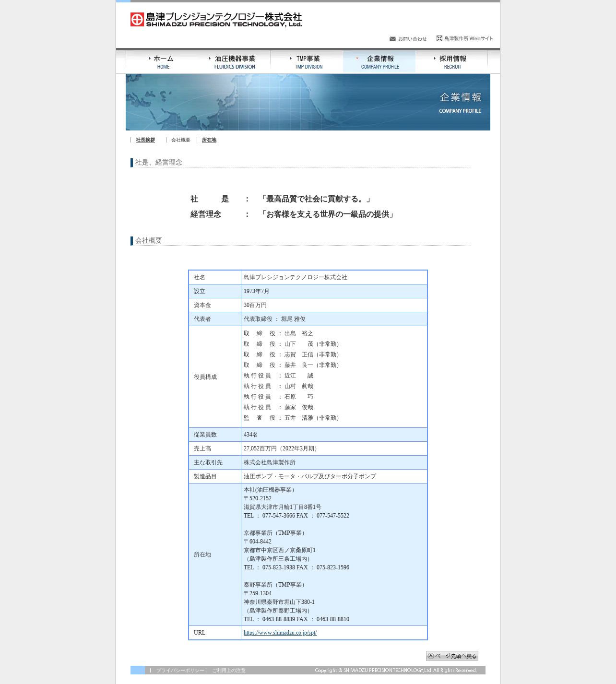Click the 代表者 table label
The height and width of the screenshot is (684, 616).
[x=202, y=319]
